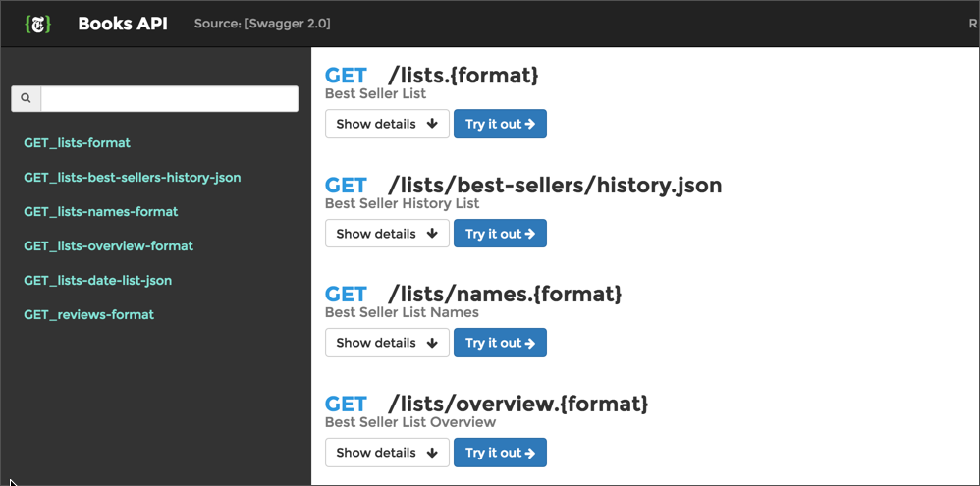
Task: Open GET_lists-overview-format sidebar entry
Action: pyautogui.click(x=108, y=246)
